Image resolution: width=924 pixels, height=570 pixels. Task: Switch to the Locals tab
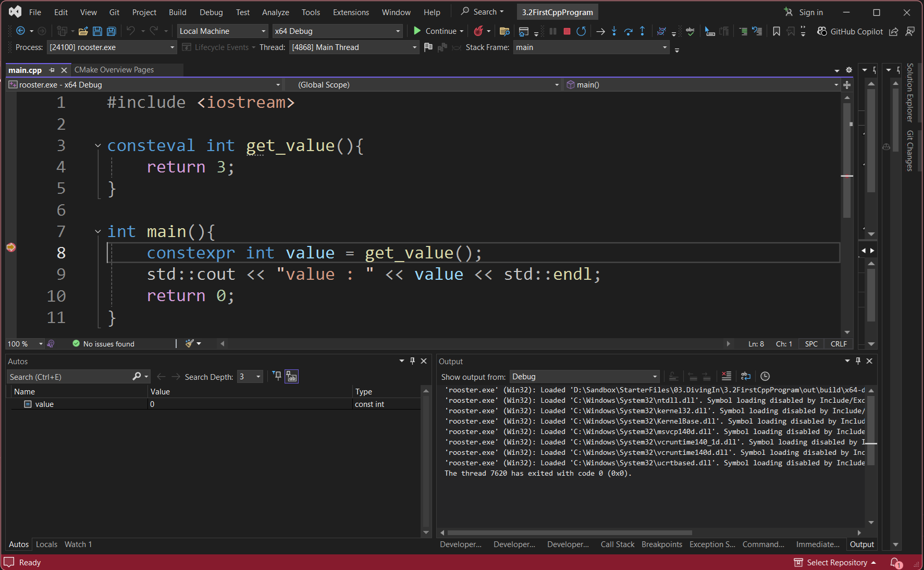(x=46, y=544)
